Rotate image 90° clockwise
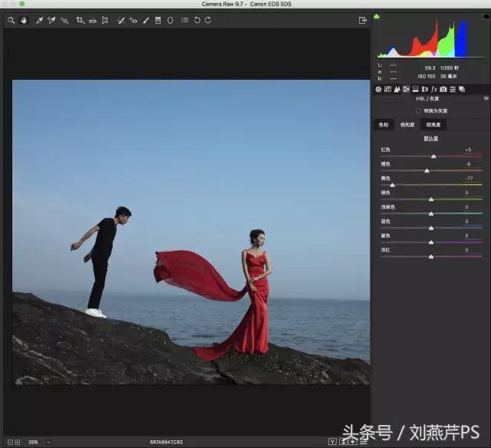 click(x=208, y=21)
